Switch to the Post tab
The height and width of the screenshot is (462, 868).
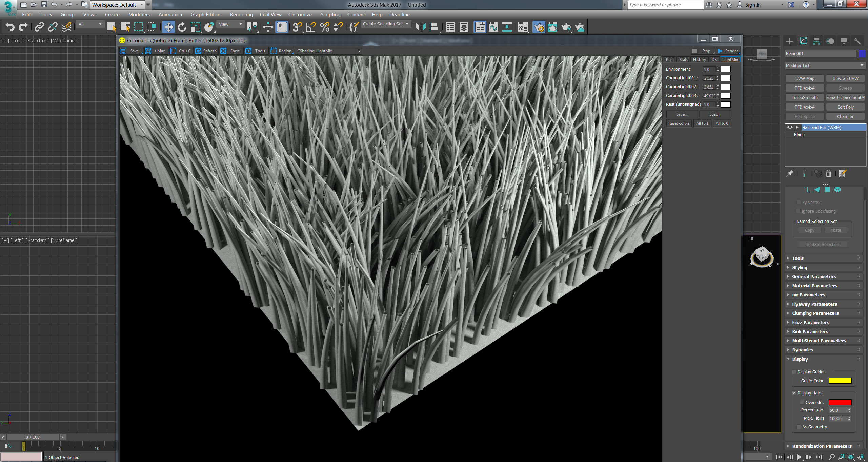coord(670,60)
